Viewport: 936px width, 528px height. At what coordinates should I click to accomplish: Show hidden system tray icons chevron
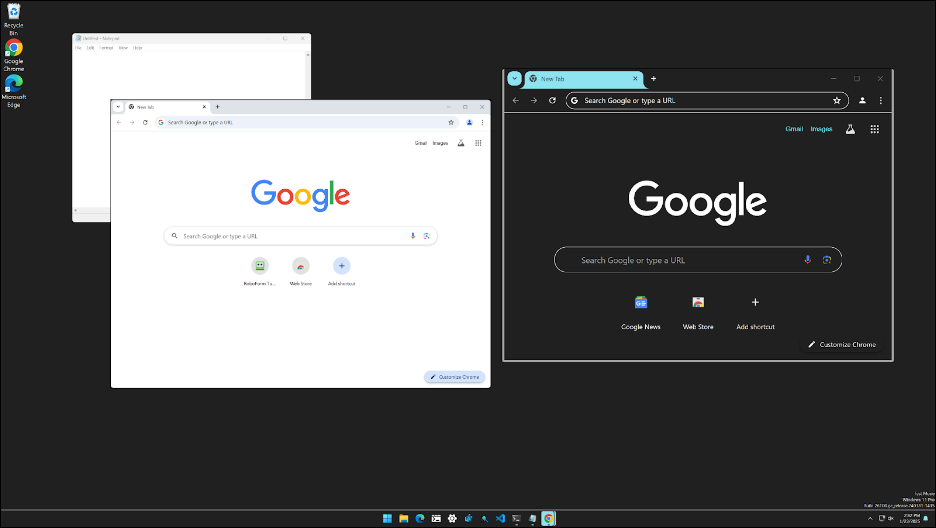pos(870,519)
